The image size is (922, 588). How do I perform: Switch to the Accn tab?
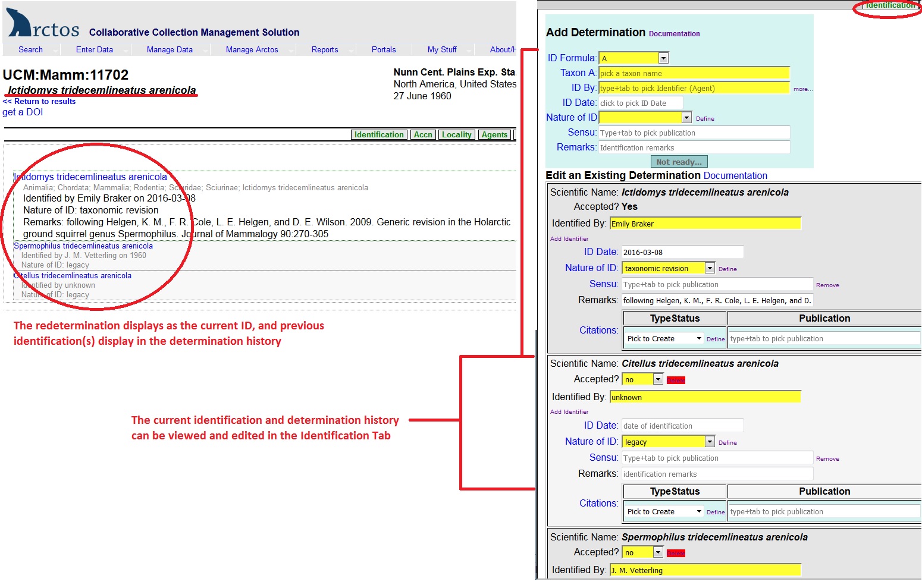pyautogui.click(x=423, y=135)
